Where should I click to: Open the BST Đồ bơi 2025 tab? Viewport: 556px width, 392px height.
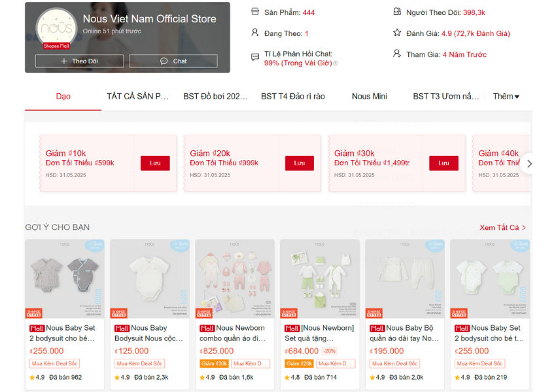pos(215,96)
